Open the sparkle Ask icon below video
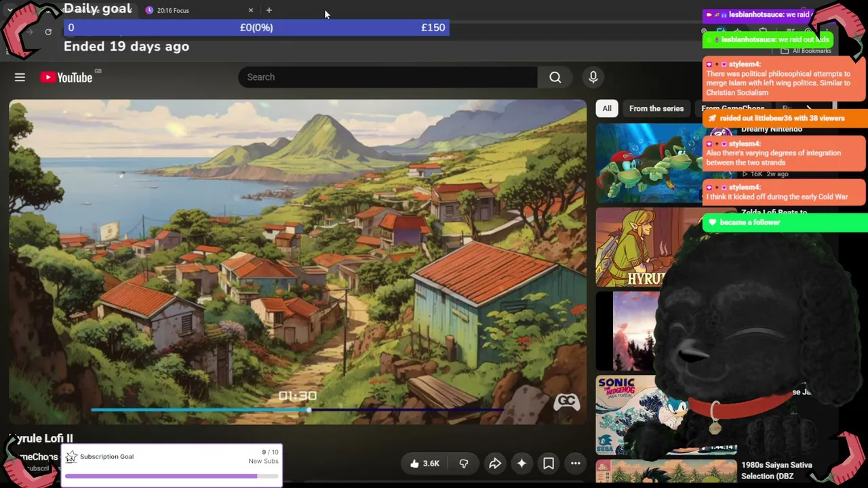This screenshot has height=488, width=868. point(521,464)
